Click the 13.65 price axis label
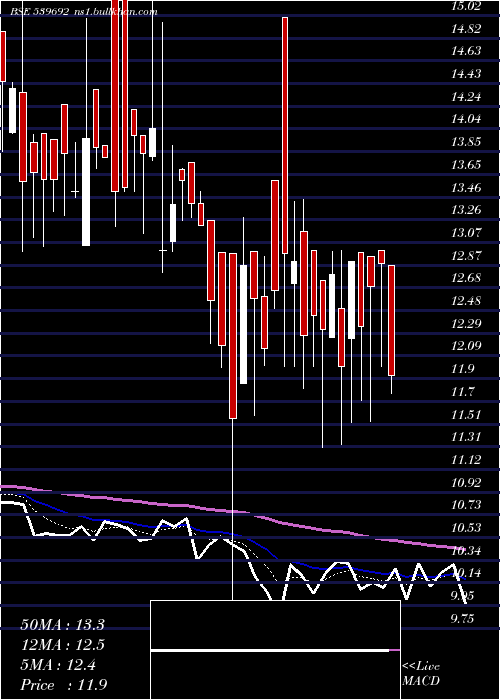The image size is (500, 700). 466,165
